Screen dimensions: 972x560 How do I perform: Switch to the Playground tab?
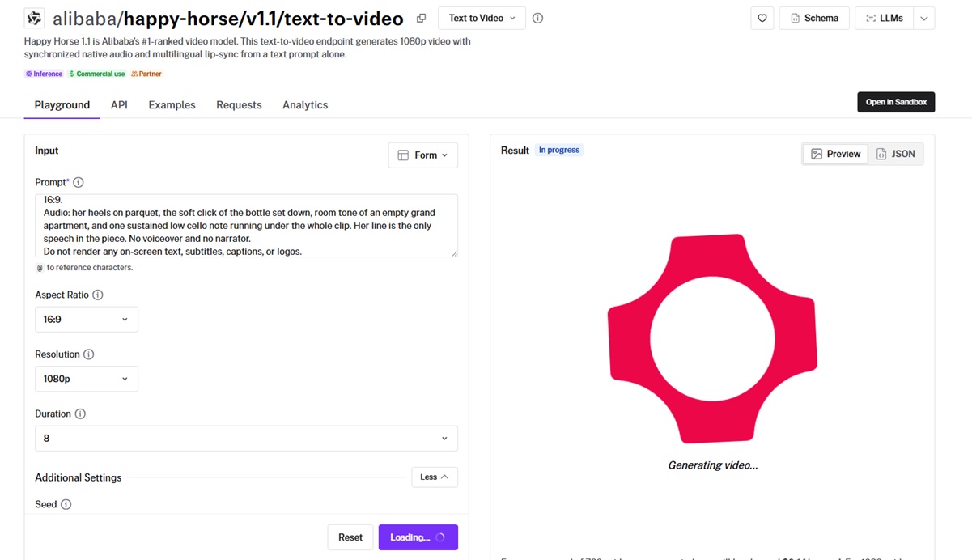click(x=62, y=105)
